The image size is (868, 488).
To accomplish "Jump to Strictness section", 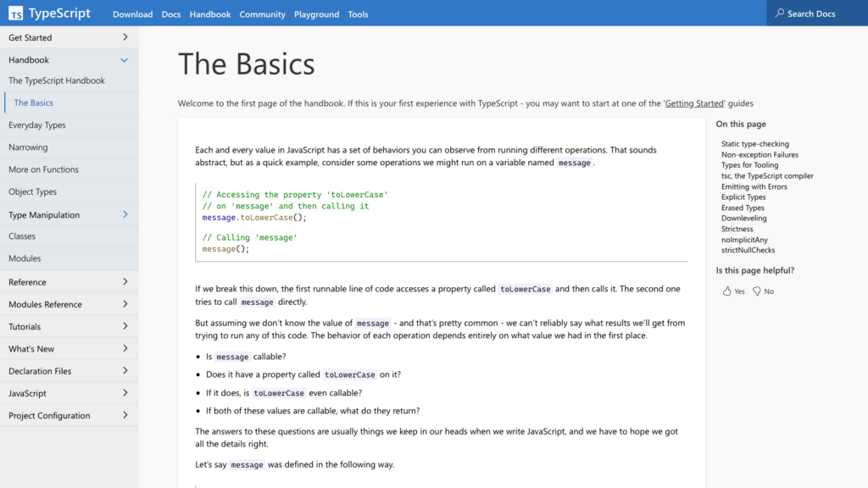I will click(737, 229).
